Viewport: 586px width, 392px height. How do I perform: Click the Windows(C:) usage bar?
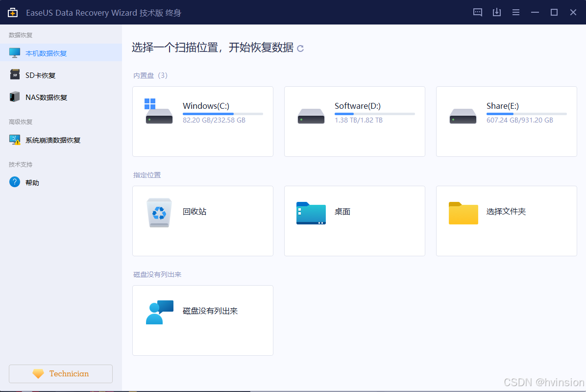[223, 114]
